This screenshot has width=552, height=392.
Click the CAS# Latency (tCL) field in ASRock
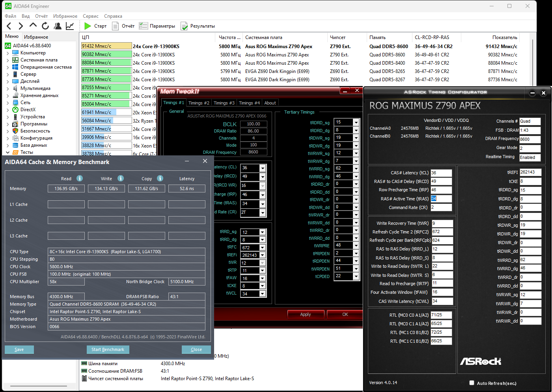pyautogui.click(x=441, y=173)
